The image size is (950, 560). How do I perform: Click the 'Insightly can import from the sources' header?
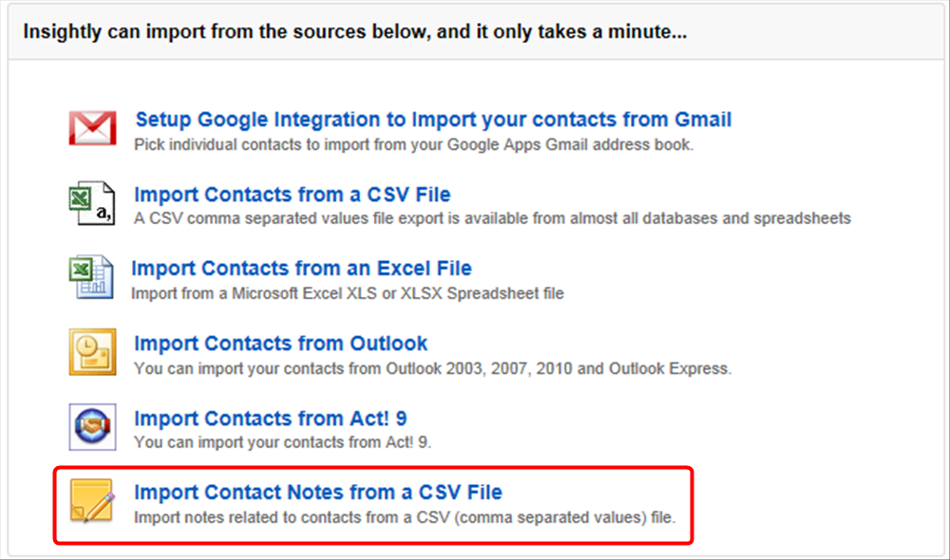[355, 31]
